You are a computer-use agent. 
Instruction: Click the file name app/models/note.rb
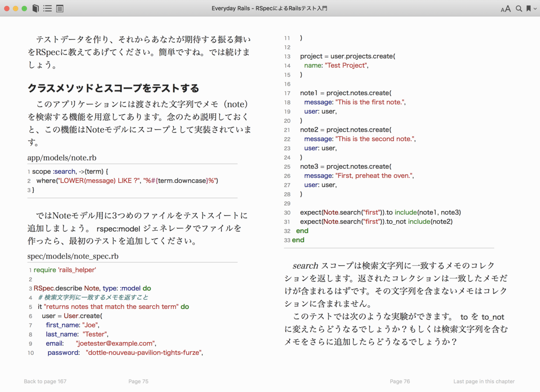point(62,158)
